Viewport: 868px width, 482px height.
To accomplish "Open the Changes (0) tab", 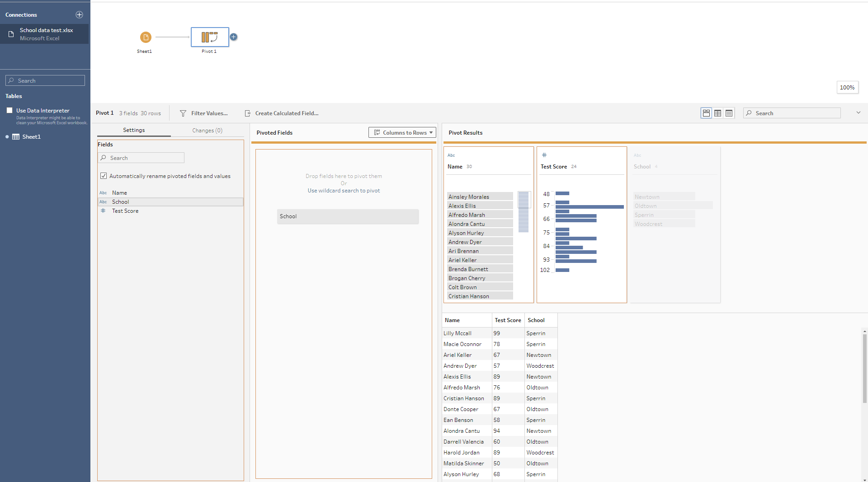I will [x=207, y=131].
